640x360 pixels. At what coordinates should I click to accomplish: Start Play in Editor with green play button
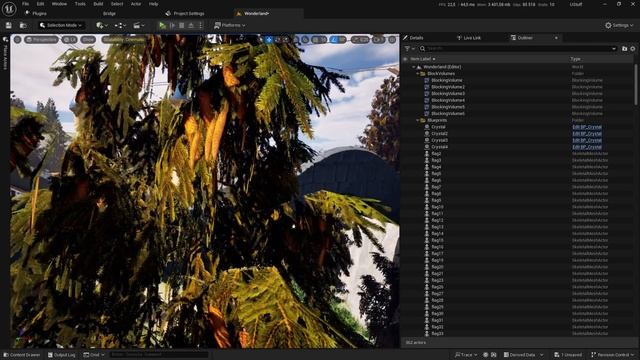162,25
